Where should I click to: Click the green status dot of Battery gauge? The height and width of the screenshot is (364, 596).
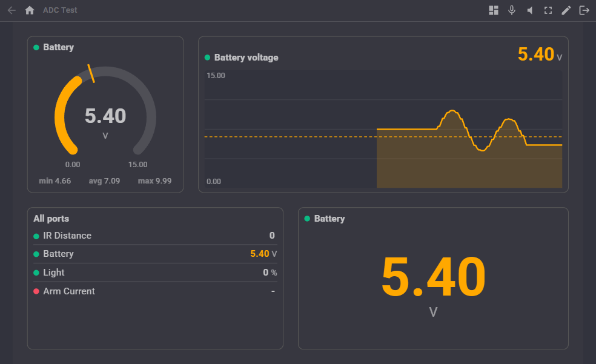(x=36, y=47)
